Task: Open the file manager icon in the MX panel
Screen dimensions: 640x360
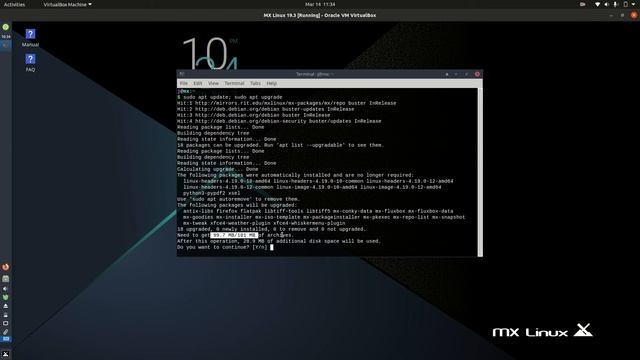Action: [x=6, y=279]
